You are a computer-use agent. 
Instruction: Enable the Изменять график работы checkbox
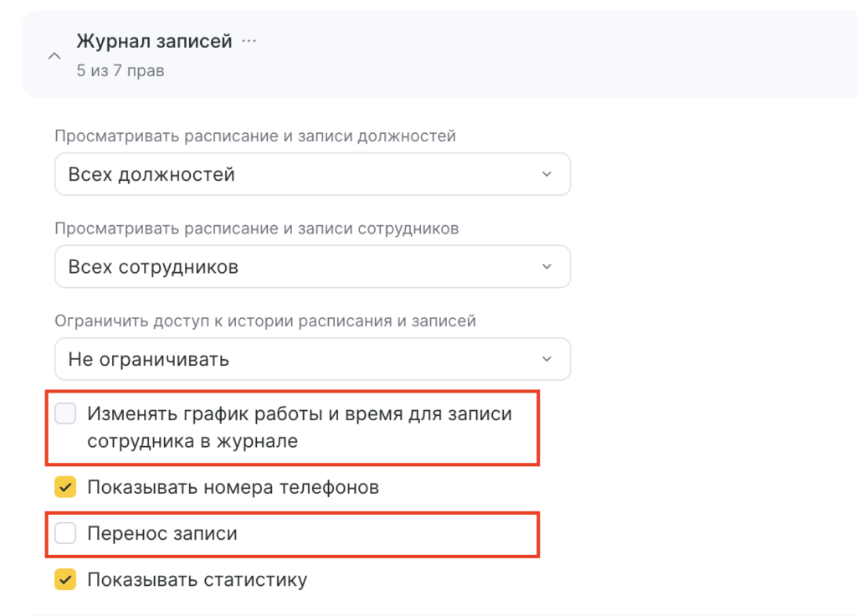point(65,413)
